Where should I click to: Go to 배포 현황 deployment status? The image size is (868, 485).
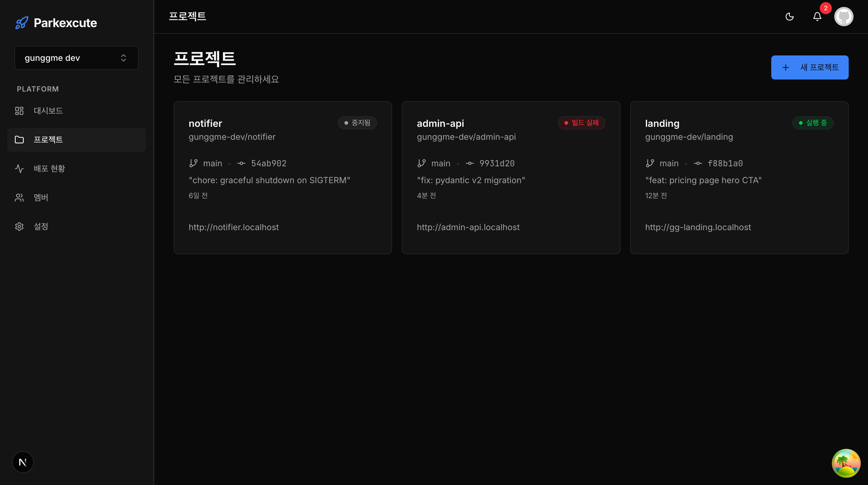tap(49, 168)
